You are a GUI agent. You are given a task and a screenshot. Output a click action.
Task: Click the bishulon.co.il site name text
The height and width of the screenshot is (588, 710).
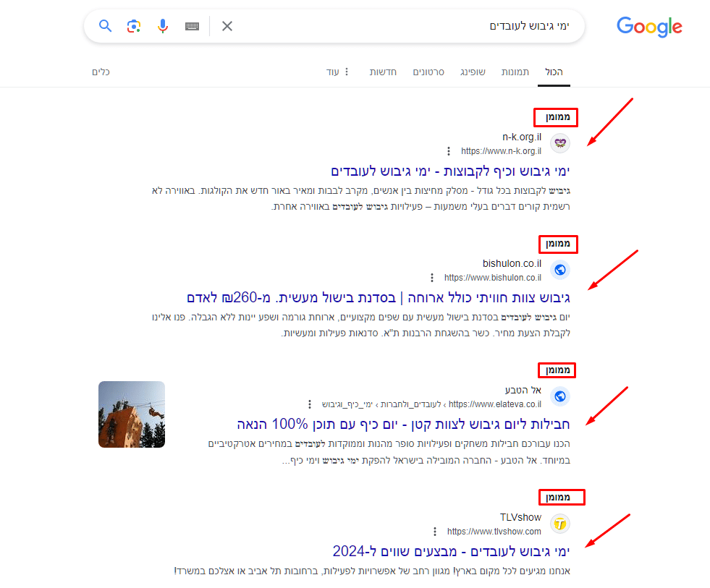512,263
